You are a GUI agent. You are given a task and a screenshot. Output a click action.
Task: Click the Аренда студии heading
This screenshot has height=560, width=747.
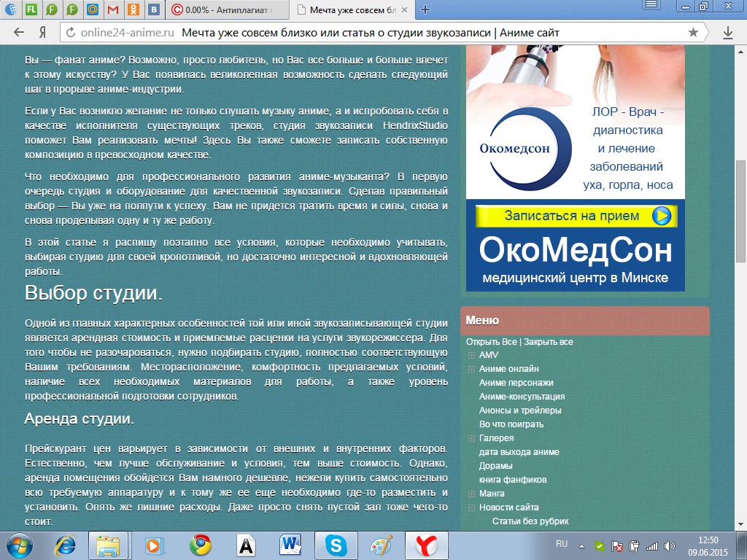coord(79,419)
